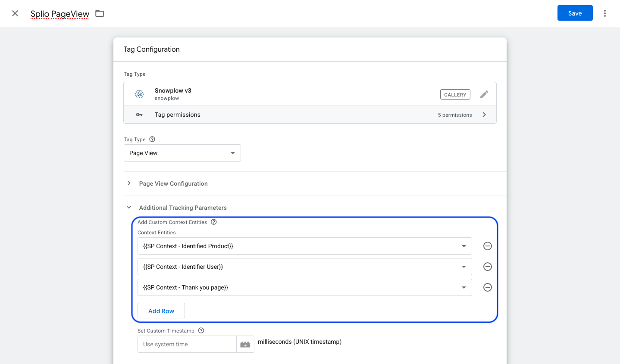Remove the Identifier User context row
This screenshot has height=364, width=620.
point(488,267)
